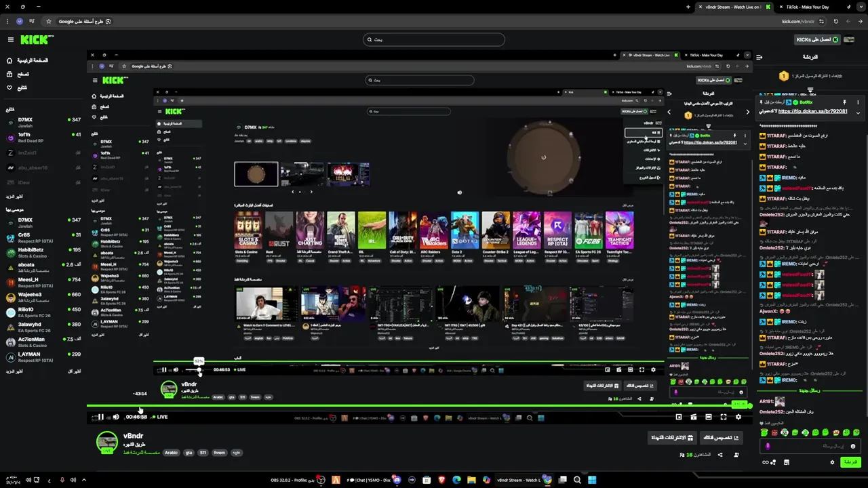
Task: Pause the outermost stream player
Action: coord(100,417)
